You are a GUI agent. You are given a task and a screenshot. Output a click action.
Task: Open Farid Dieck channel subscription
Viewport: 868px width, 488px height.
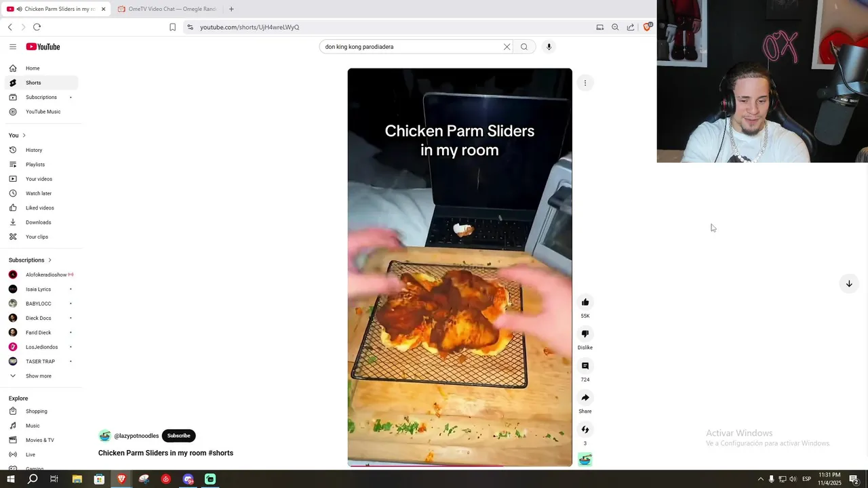click(x=41, y=333)
